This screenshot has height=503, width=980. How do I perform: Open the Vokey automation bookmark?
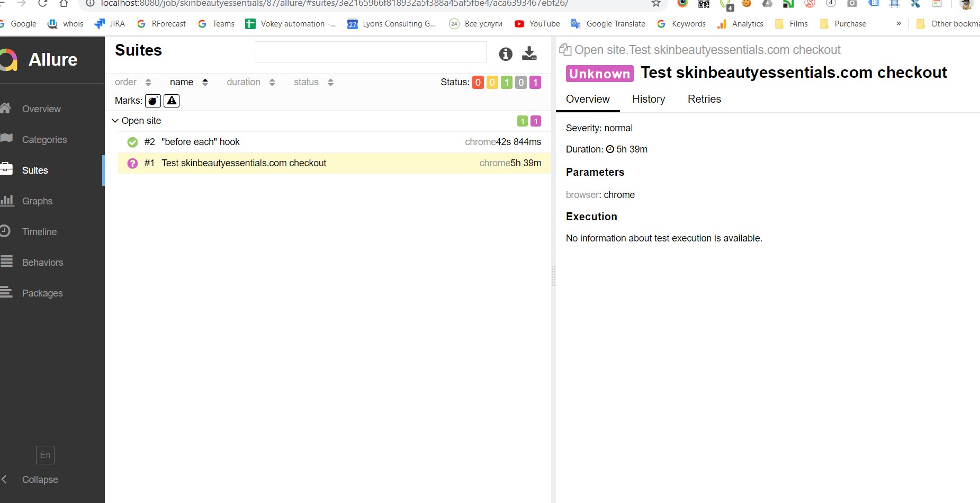(x=291, y=24)
